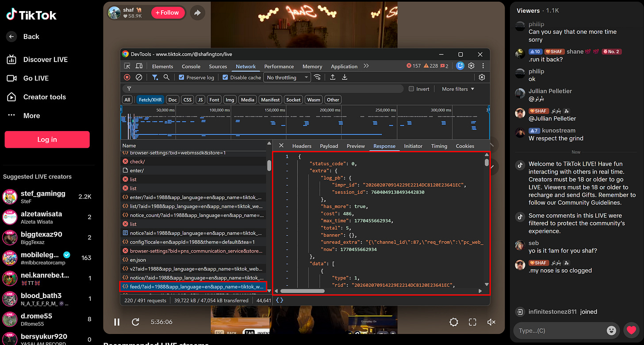Click the import HAR file upload icon

333,77
